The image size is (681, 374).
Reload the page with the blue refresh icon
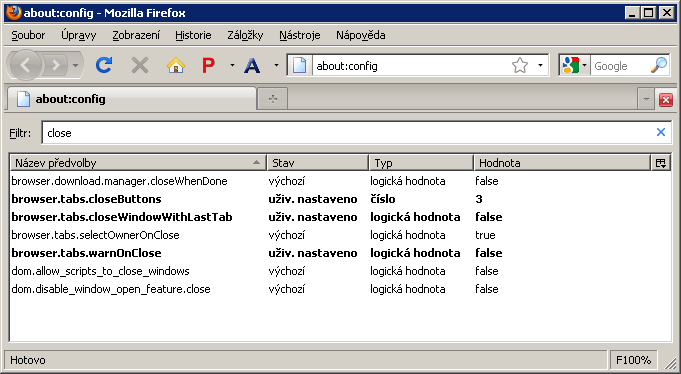tap(104, 66)
